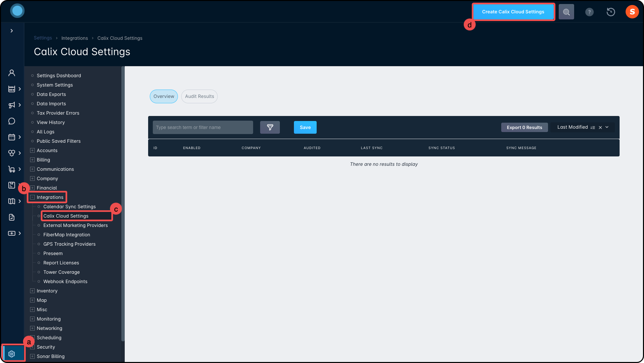
Task: Expand the Accounts tree node
Action: [32, 150]
